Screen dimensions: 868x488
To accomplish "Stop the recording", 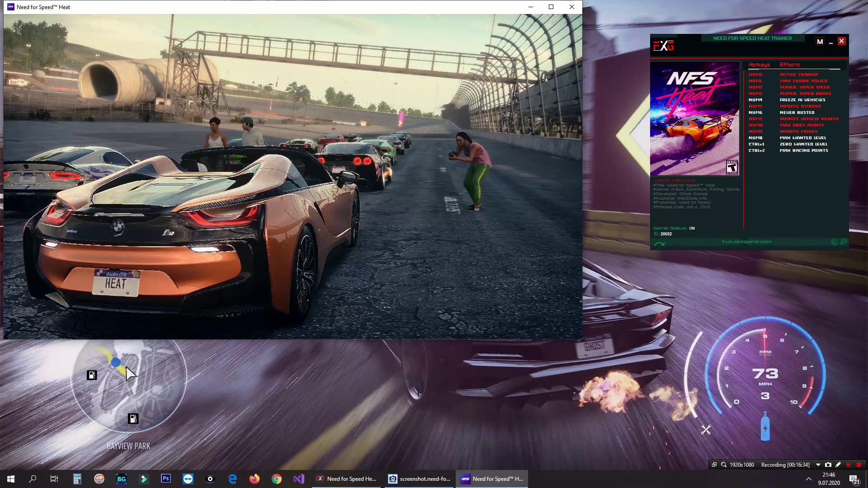I will (859, 465).
